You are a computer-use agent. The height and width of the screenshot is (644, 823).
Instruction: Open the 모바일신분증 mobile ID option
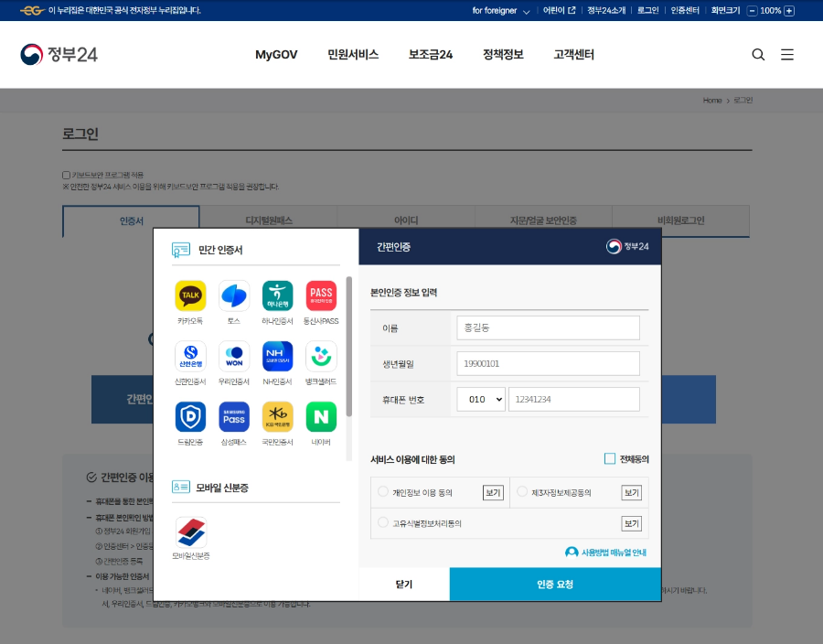189,531
